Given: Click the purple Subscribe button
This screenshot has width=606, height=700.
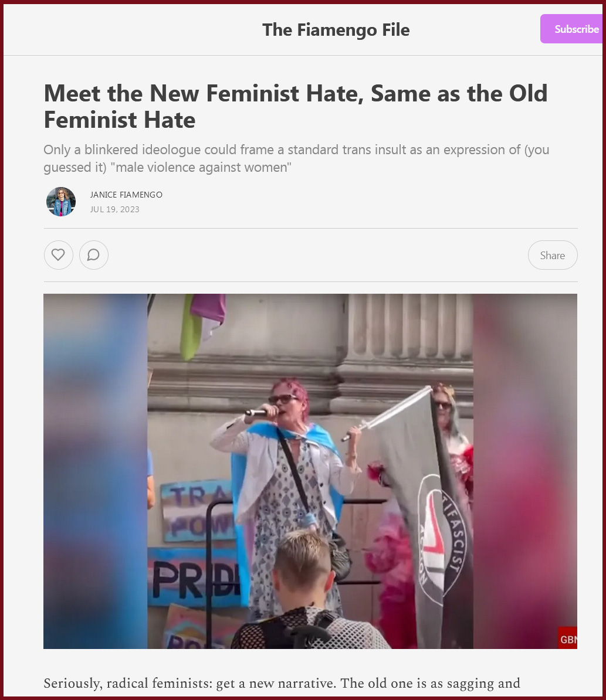Looking at the screenshot, I should pos(573,29).
